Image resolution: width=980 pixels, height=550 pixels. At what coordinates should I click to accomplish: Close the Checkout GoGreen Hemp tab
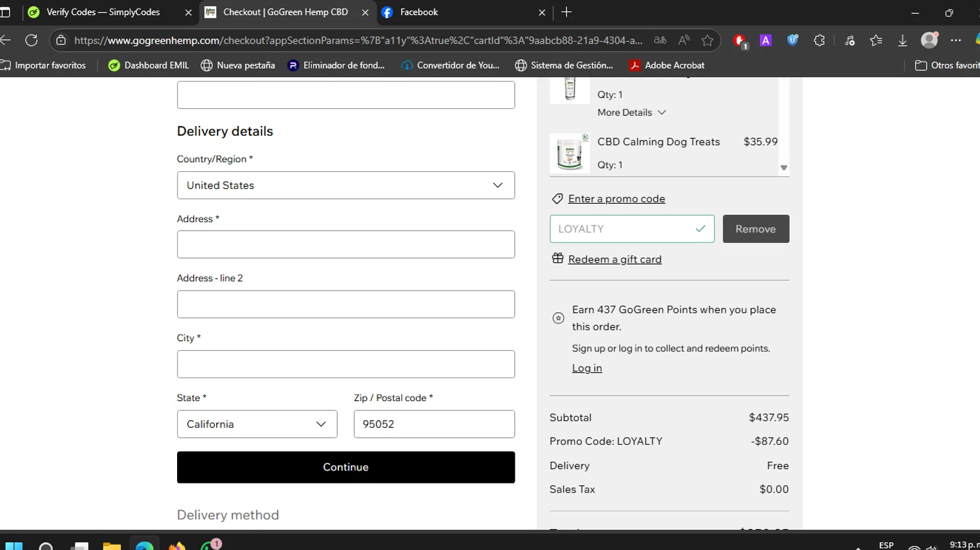pos(365,12)
